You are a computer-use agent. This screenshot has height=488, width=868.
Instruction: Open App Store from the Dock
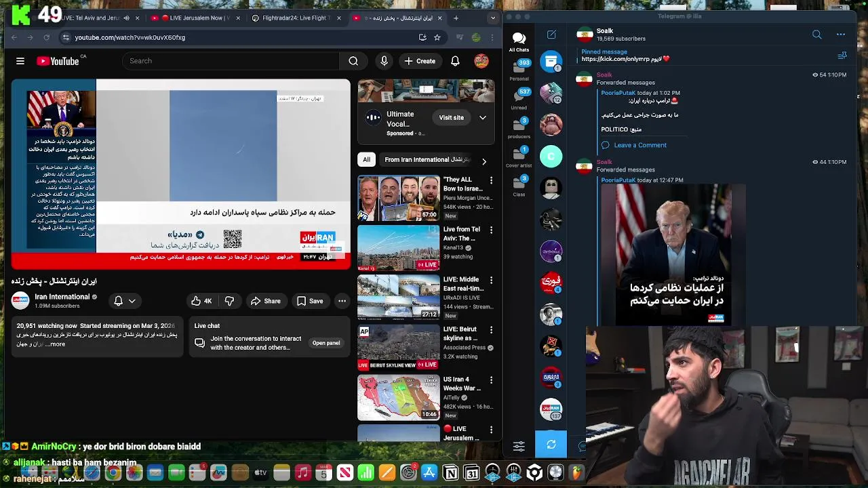tap(429, 472)
